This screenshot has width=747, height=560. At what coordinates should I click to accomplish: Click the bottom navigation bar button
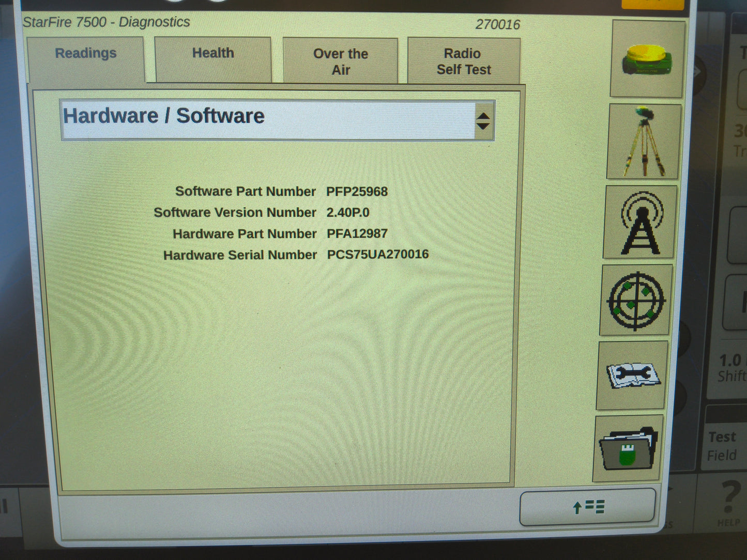588,507
